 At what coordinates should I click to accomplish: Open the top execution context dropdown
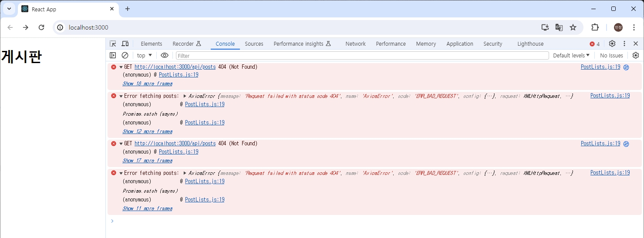(x=144, y=55)
